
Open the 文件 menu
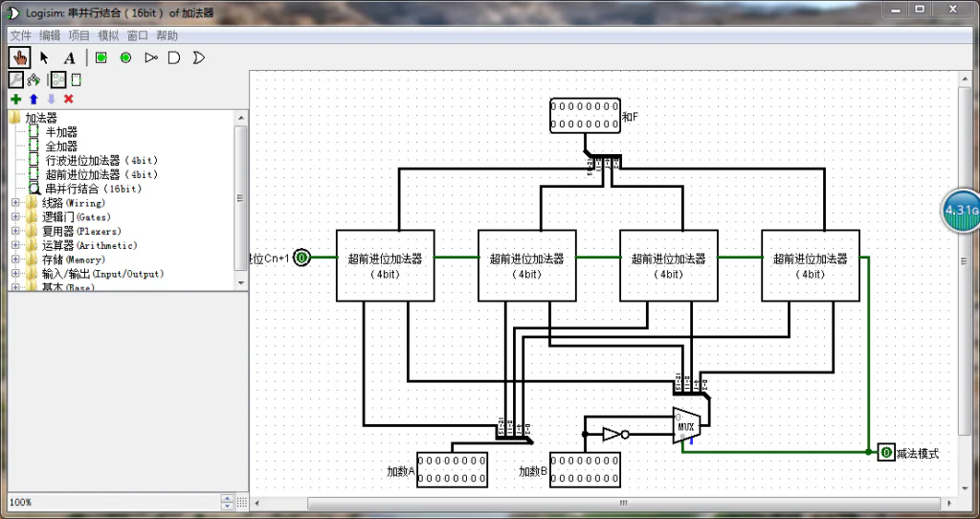(20, 35)
